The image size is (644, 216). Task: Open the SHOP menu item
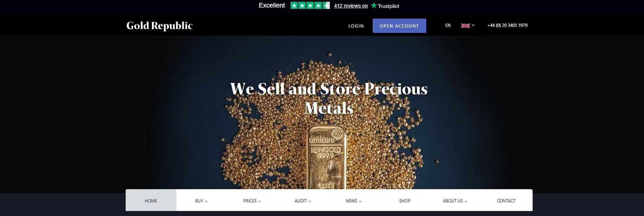pos(404,201)
